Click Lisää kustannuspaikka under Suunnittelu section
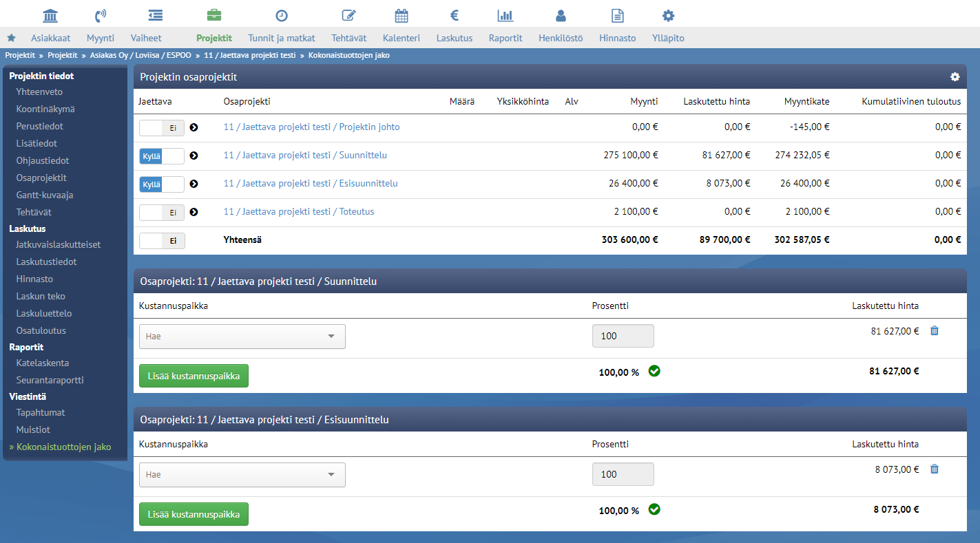This screenshot has height=543, width=980. point(194,376)
